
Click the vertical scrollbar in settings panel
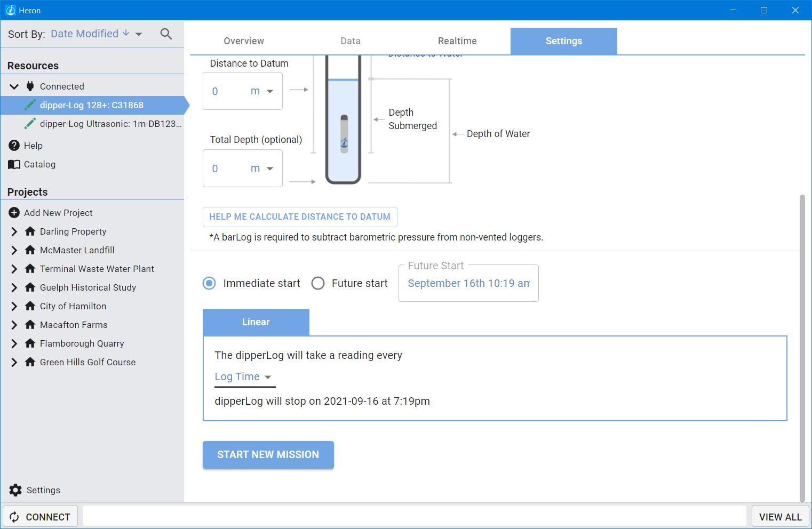point(802,348)
